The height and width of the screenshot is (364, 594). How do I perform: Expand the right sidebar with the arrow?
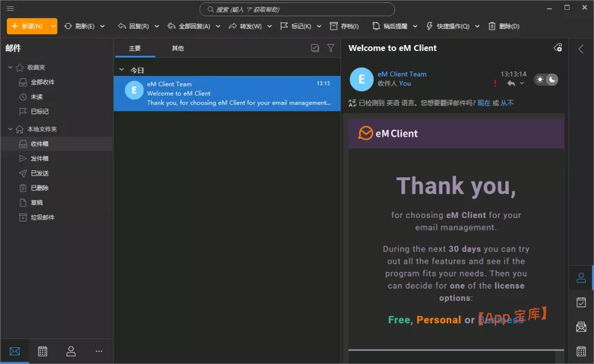pos(581,49)
